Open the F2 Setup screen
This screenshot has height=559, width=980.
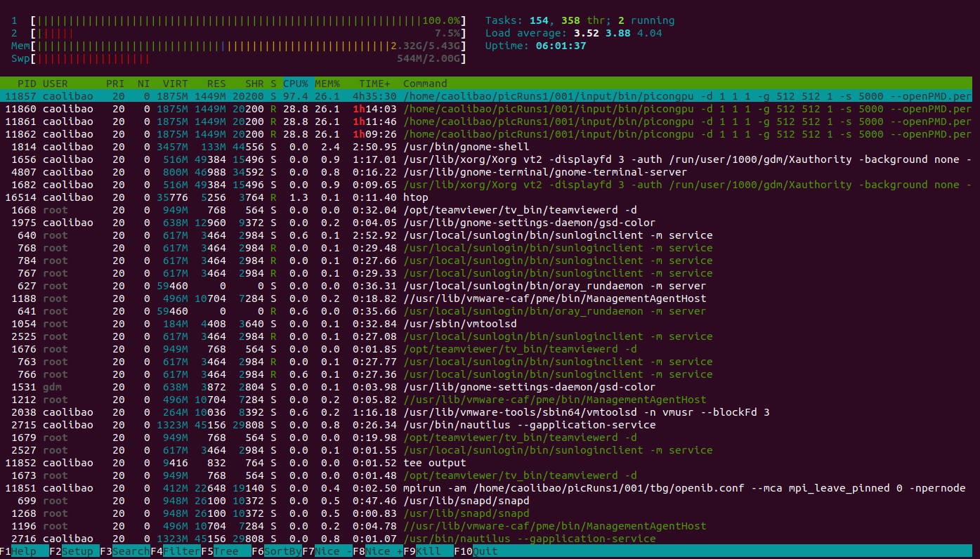point(74,551)
